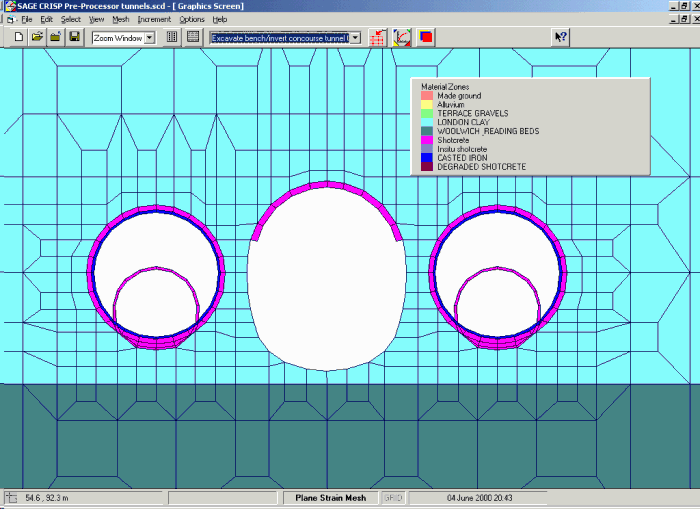Click the small inner magenta ring in right tunnel
Screen dimensions: 700x509
coord(498,269)
